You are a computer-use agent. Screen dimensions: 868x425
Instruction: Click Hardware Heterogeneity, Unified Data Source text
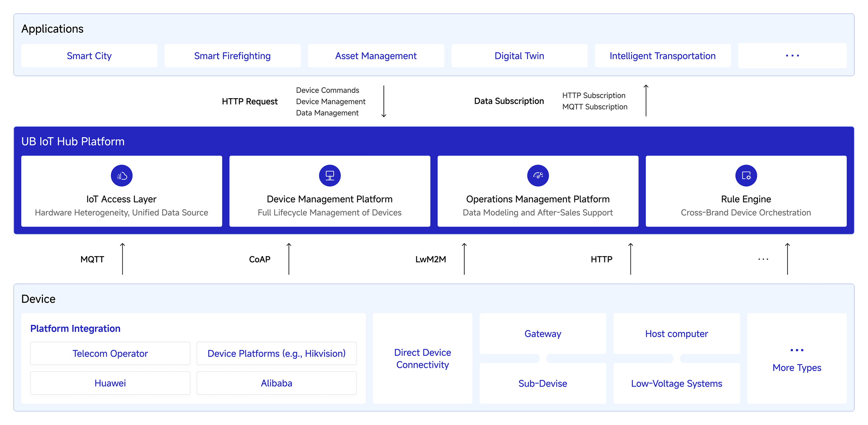point(121,212)
